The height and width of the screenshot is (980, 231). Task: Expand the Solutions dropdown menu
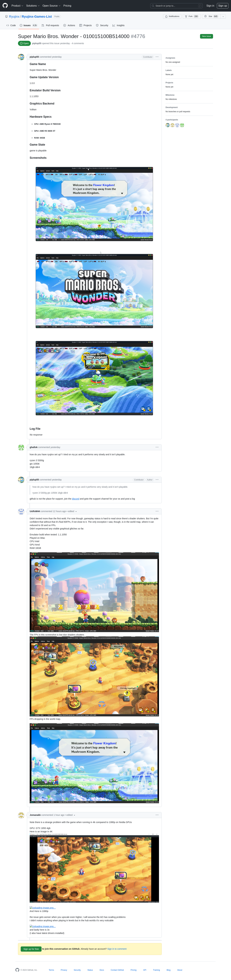[x=33, y=6]
